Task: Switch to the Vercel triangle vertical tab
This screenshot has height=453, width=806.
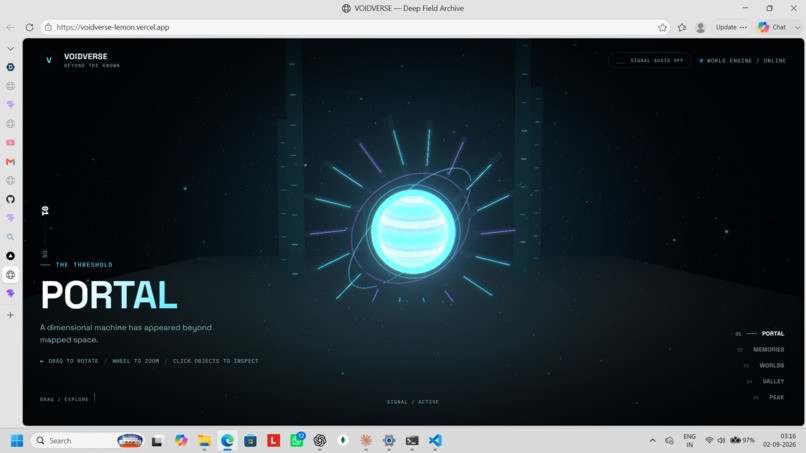Action: pyautogui.click(x=10, y=256)
